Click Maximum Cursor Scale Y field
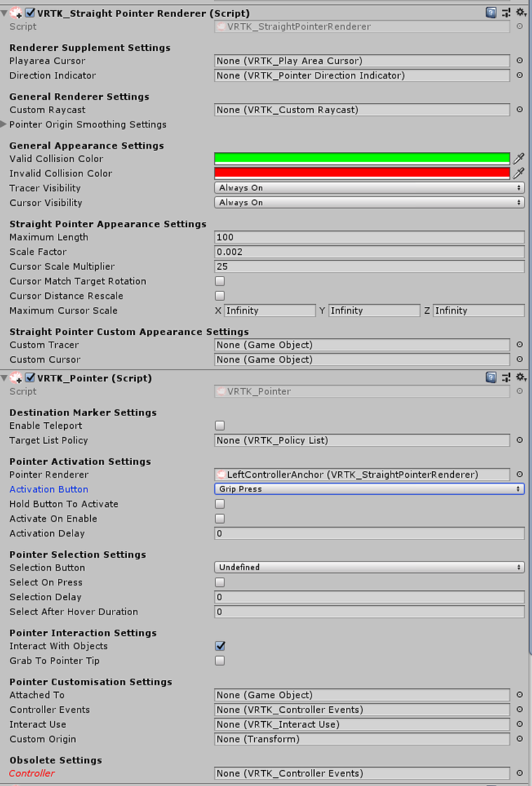This screenshot has width=532, height=786. [x=374, y=311]
